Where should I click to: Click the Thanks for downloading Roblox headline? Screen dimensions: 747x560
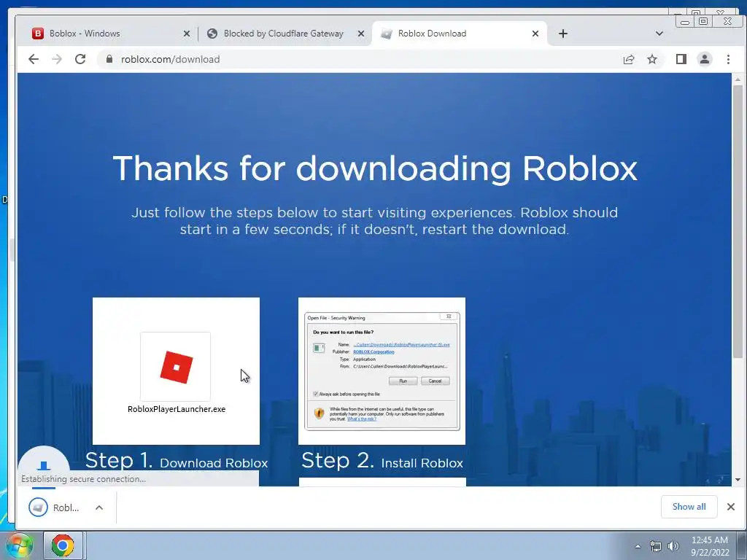[x=375, y=168]
